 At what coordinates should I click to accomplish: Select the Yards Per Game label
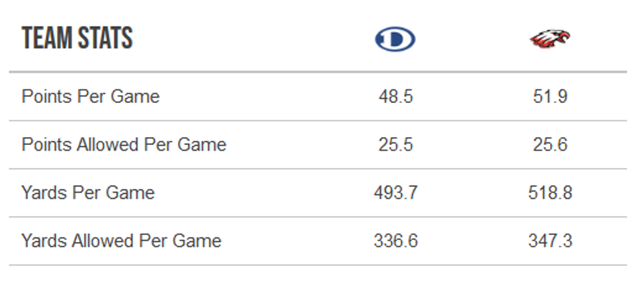88,193
